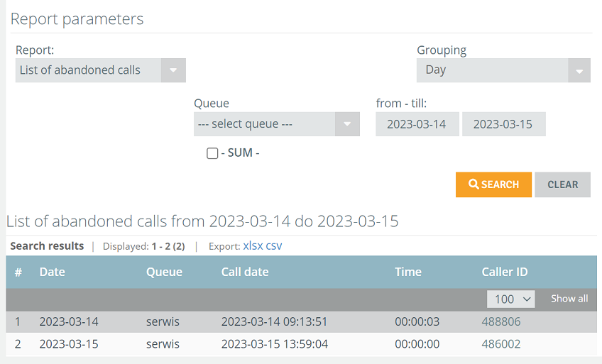This screenshot has height=364, width=602.
Task: Click the Displayed 1 - 2 (2) count
Action: 143,246
